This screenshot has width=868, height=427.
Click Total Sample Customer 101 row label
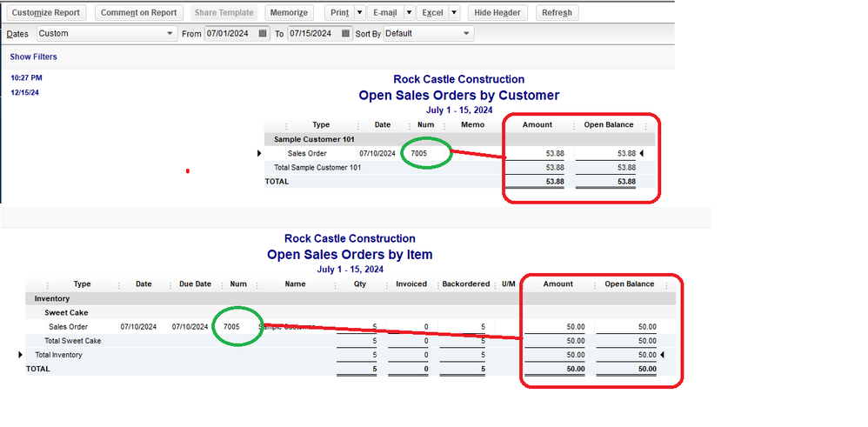317,168
